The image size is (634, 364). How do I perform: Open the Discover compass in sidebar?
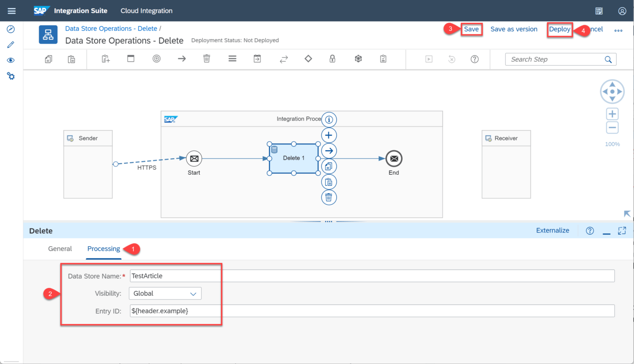coord(11,29)
